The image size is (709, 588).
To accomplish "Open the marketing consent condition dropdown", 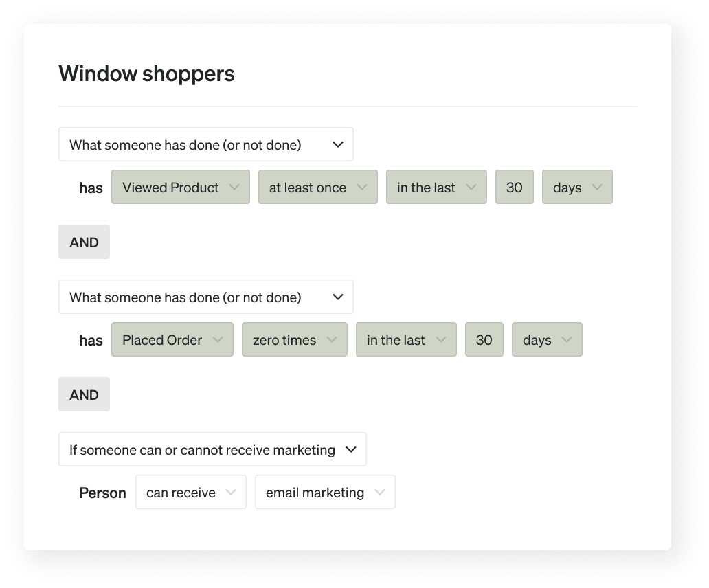I will [212, 450].
